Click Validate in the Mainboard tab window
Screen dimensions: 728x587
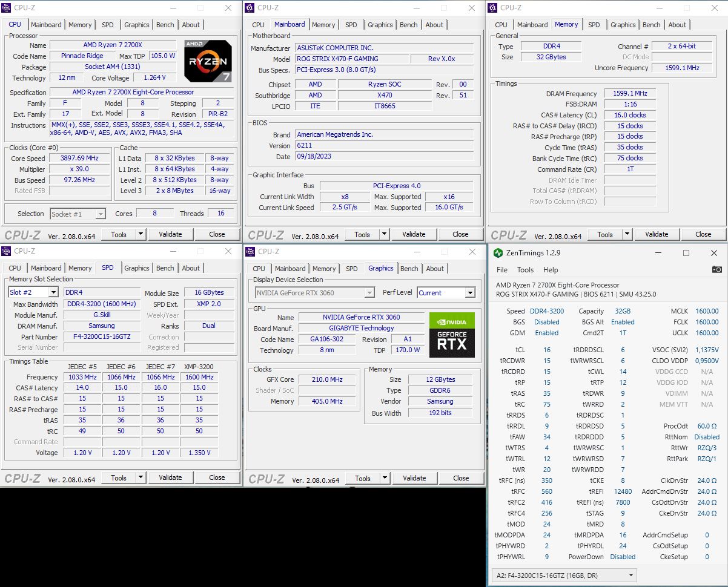[414, 234]
